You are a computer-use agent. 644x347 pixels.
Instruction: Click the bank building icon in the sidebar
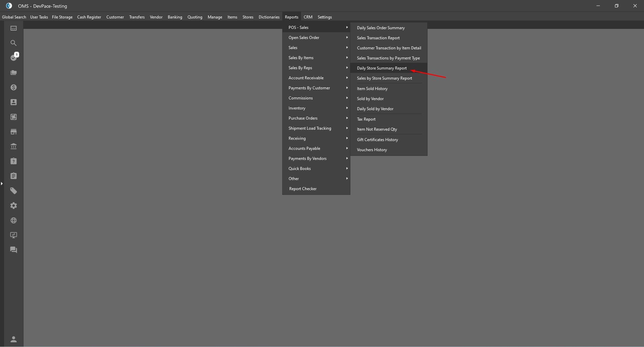click(13, 146)
